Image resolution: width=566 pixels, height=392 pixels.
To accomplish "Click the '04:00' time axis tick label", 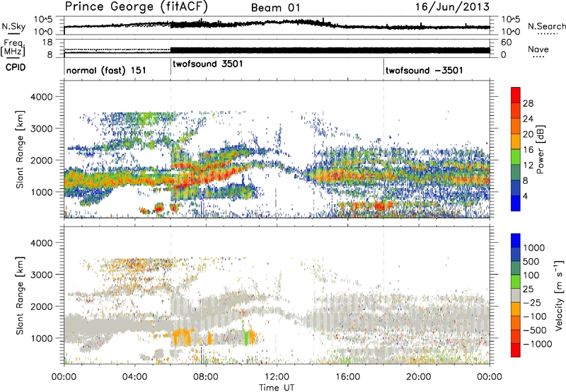I will click(134, 377).
